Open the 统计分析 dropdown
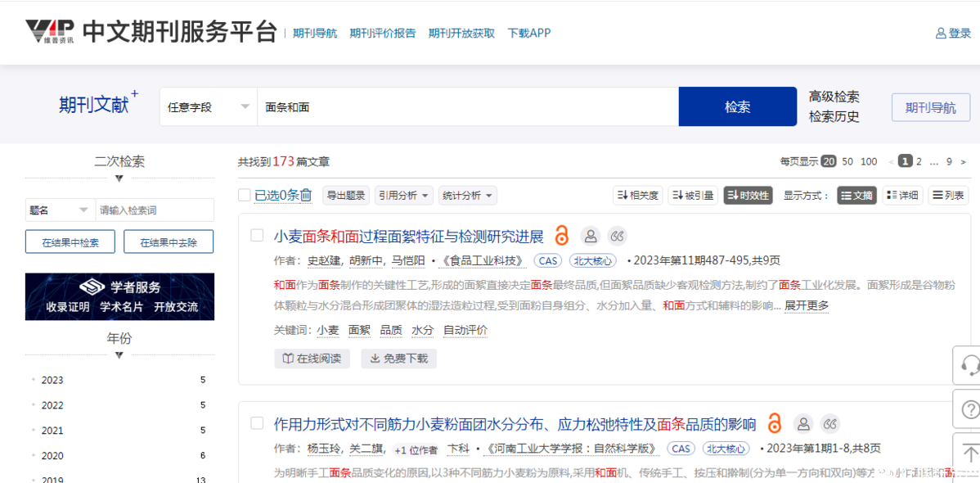Screen dimensions: 980x483 pos(467,195)
